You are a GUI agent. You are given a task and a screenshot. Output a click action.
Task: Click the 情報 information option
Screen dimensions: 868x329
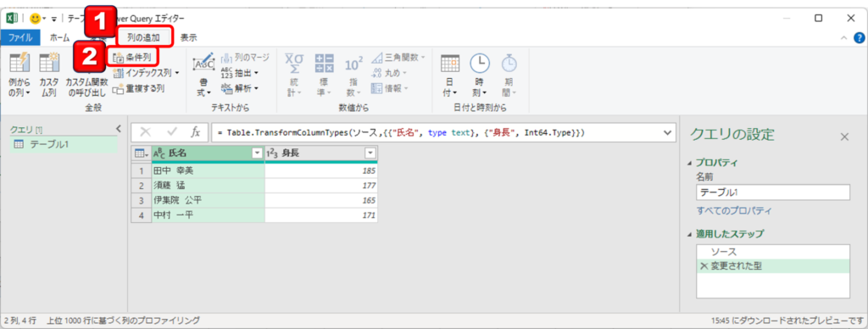(x=390, y=88)
